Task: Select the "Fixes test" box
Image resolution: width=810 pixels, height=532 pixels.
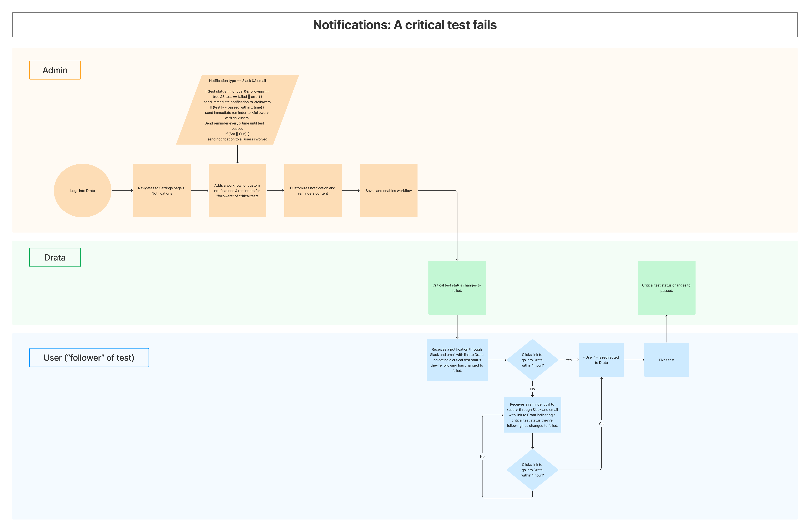Action: 666,359
